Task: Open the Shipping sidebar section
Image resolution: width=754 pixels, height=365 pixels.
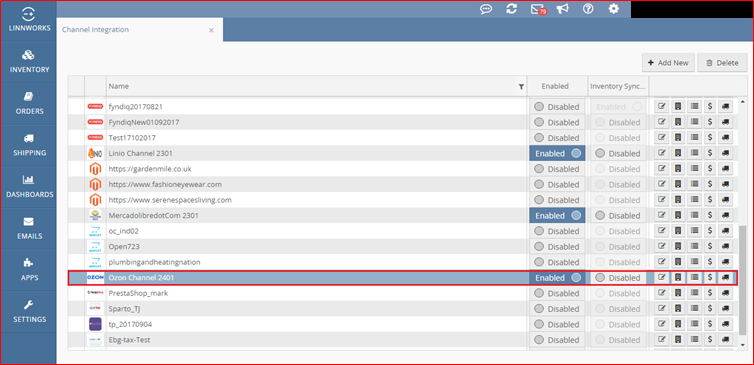Action: (x=28, y=145)
